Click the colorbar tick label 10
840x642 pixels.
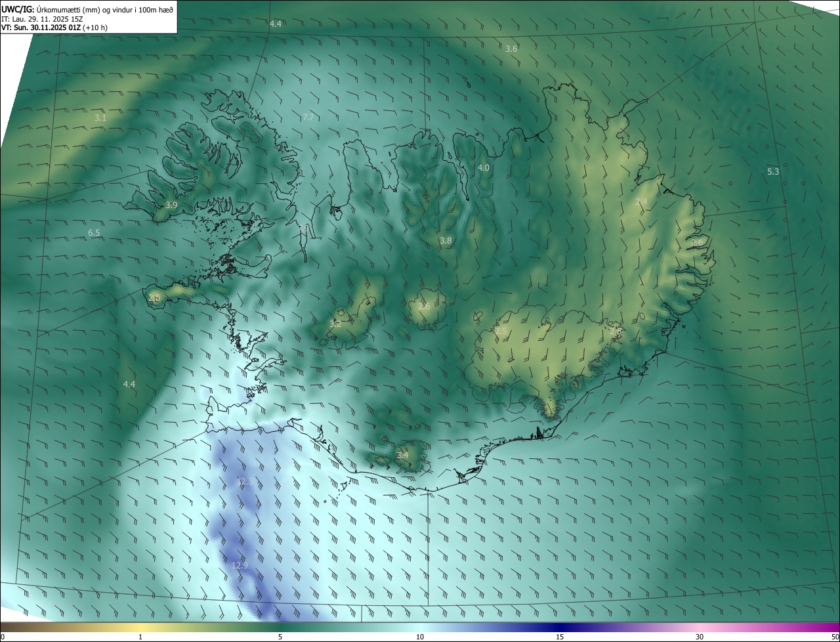(420, 637)
